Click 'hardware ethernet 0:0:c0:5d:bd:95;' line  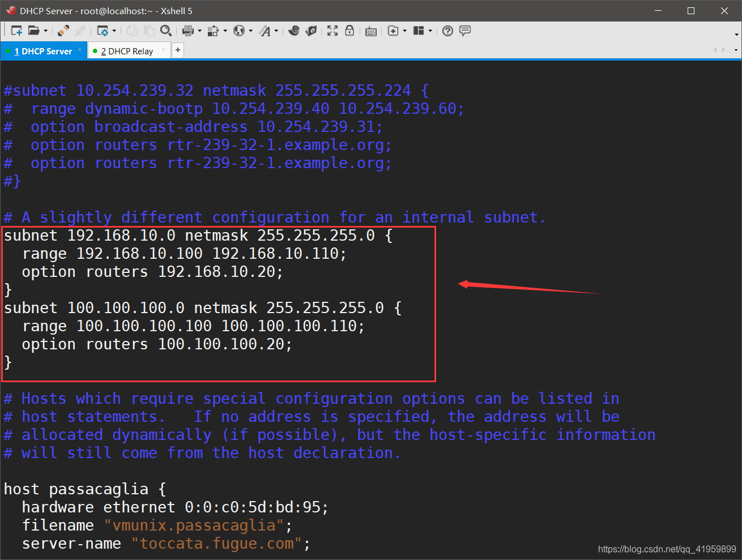pos(175,507)
